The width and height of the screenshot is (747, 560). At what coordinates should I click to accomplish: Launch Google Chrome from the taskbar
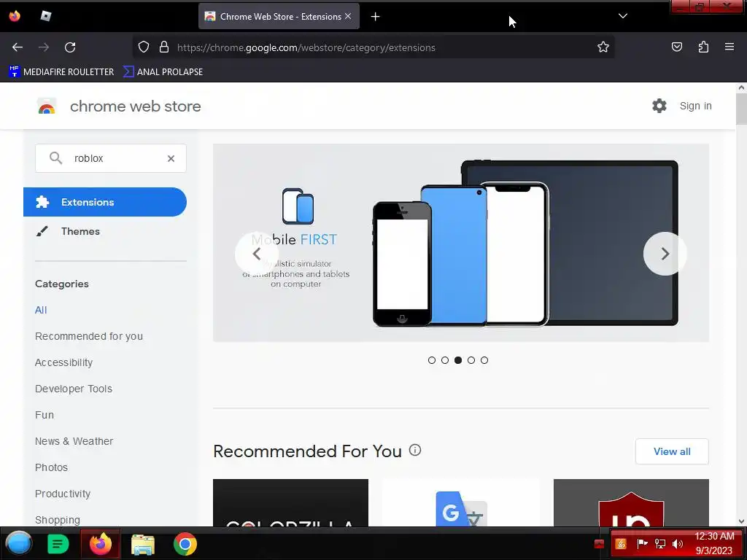click(185, 544)
